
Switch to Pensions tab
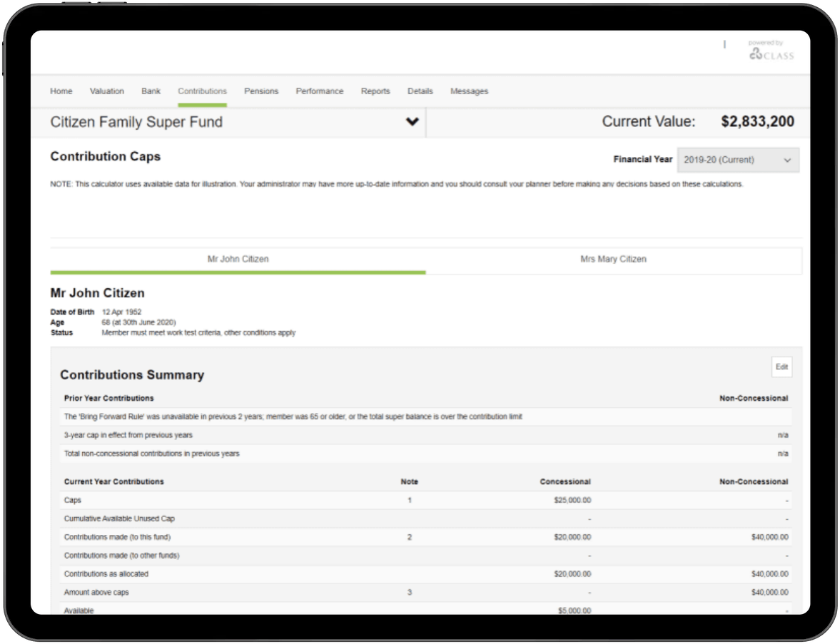261,91
